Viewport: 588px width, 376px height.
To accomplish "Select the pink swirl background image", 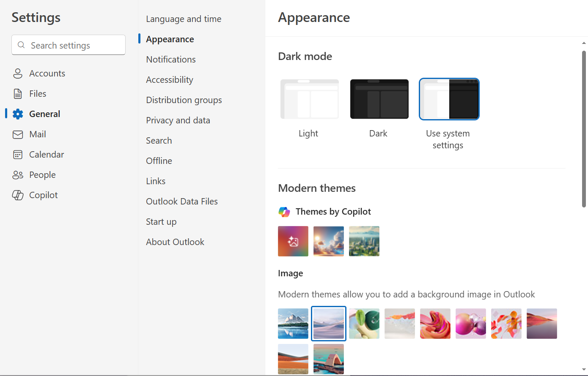I will point(435,324).
